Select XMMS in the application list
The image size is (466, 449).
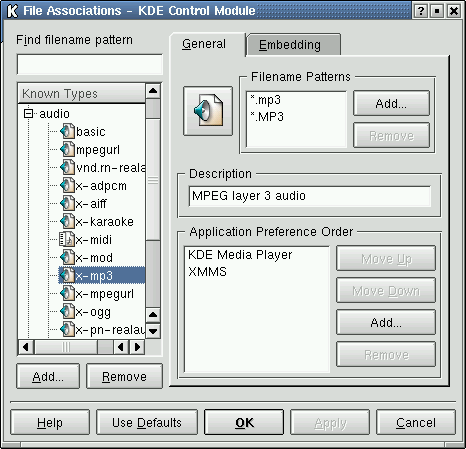pos(207,272)
